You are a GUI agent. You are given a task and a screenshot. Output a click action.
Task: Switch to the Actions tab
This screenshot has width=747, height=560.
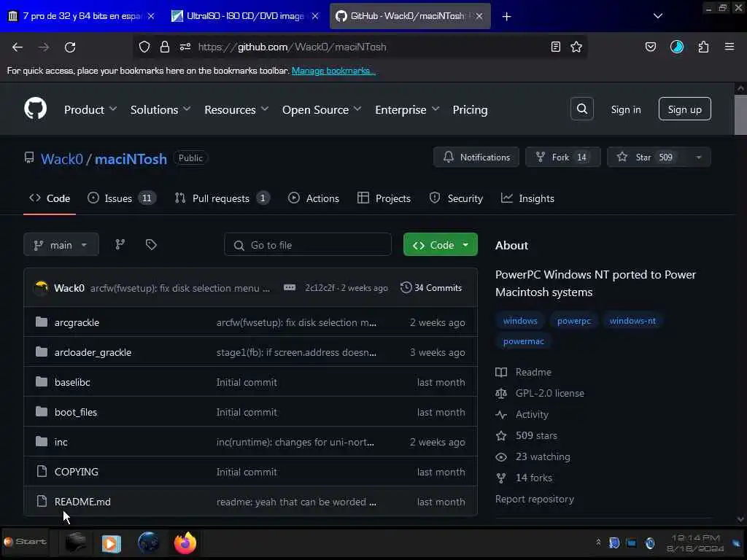314,198
